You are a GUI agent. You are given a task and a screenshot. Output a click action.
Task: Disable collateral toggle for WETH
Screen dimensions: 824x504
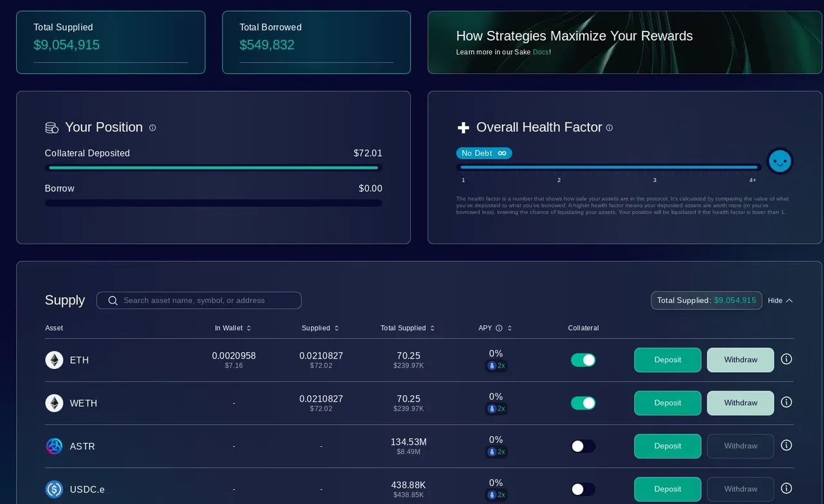[583, 403]
